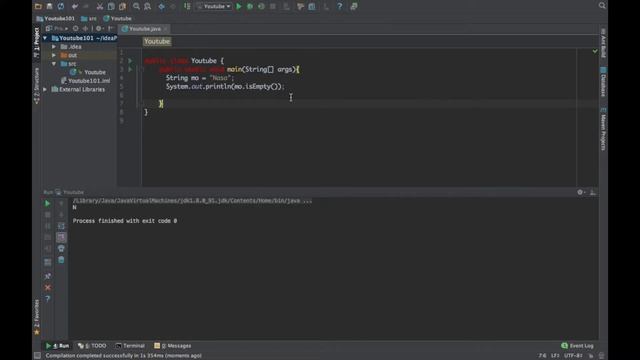The height and width of the screenshot is (360, 640).
Task: Collapse the Youtube101 project root
Action: coord(45,38)
